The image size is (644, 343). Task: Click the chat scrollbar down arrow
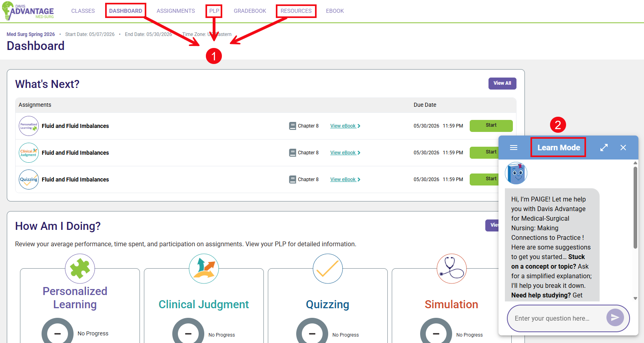[635, 298]
